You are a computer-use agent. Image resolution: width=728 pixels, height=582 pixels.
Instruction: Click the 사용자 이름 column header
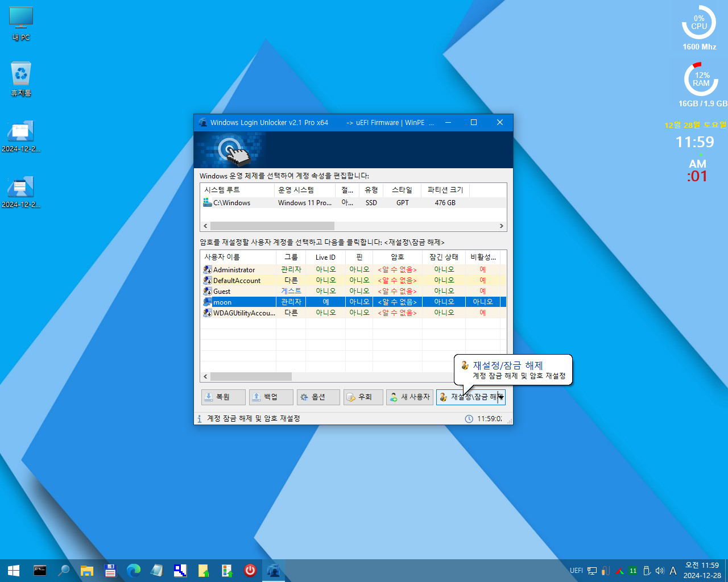click(238, 257)
